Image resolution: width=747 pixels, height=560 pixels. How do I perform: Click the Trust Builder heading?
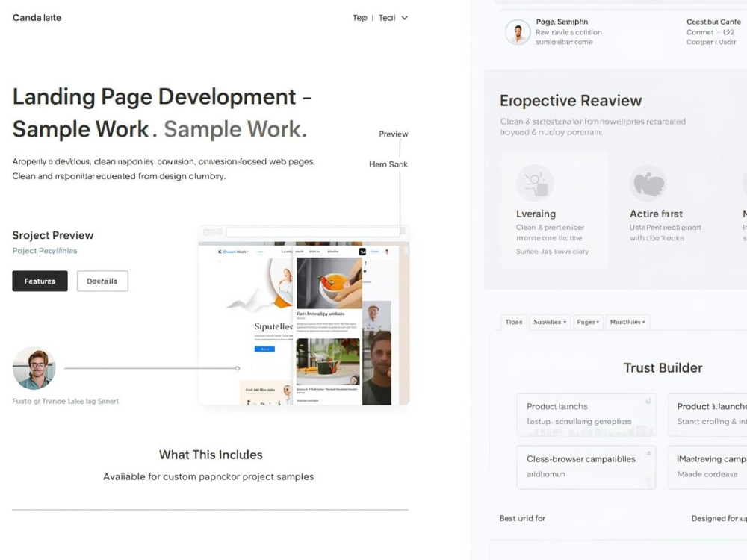point(663,367)
